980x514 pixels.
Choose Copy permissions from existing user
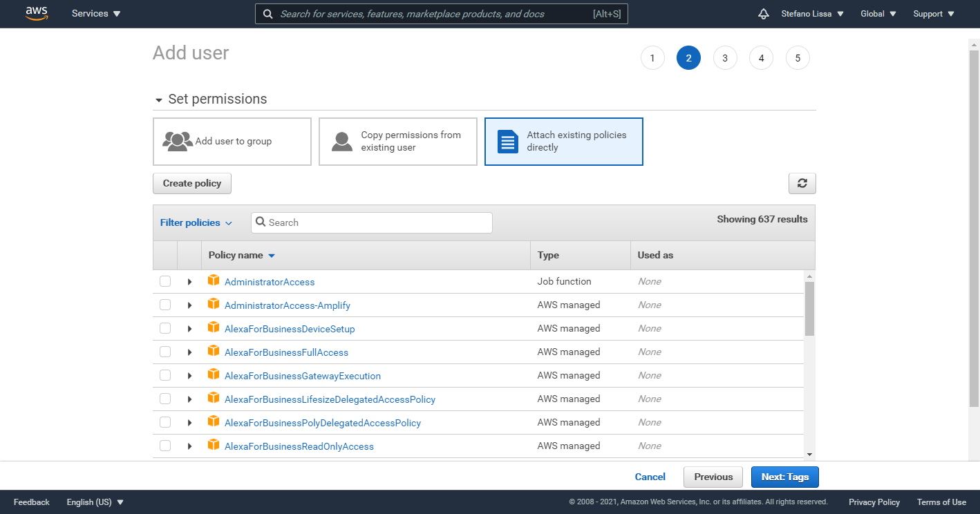(398, 142)
